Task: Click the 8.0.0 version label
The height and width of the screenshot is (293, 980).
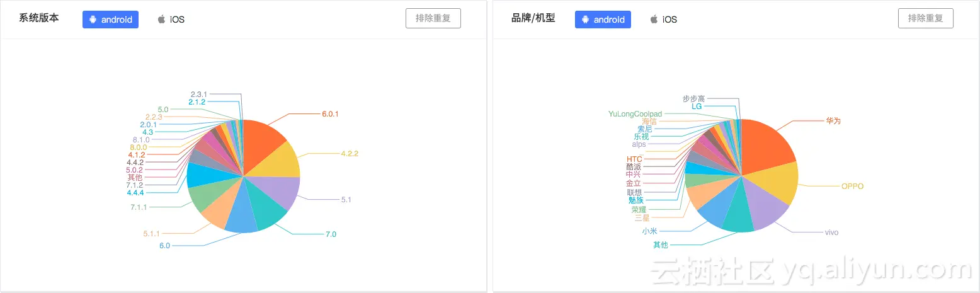Action: [x=137, y=147]
